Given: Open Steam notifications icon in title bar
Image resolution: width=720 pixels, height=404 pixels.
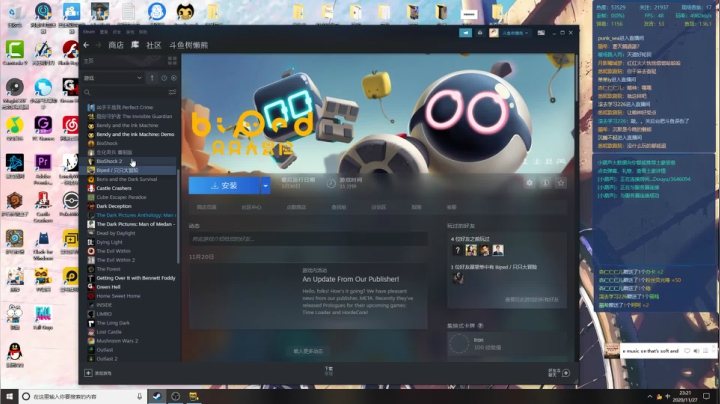Looking at the screenshot, I should point(480,33).
